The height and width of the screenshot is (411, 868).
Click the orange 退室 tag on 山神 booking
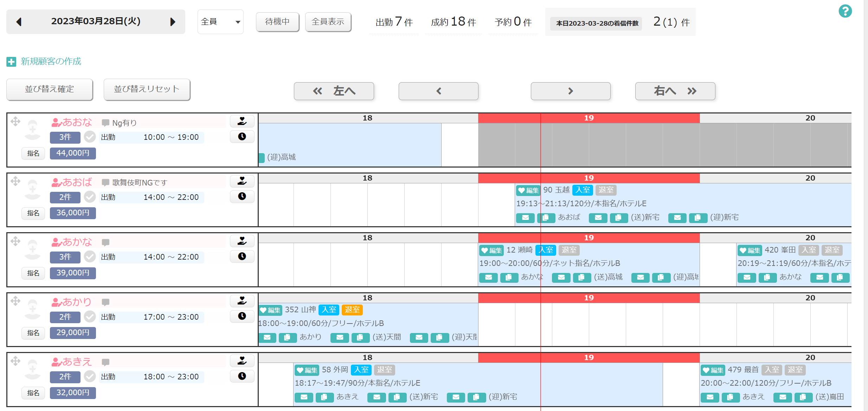(x=352, y=310)
